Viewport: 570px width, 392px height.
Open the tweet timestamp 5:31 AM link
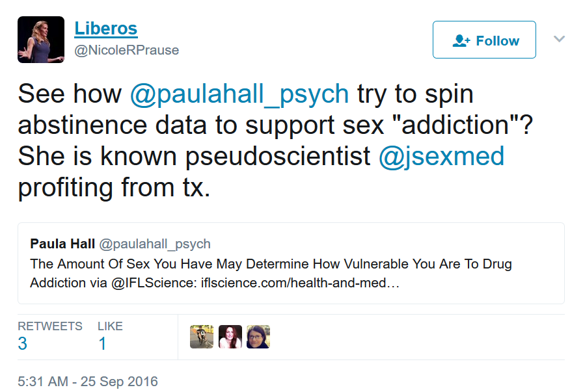(x=87, y=381)
